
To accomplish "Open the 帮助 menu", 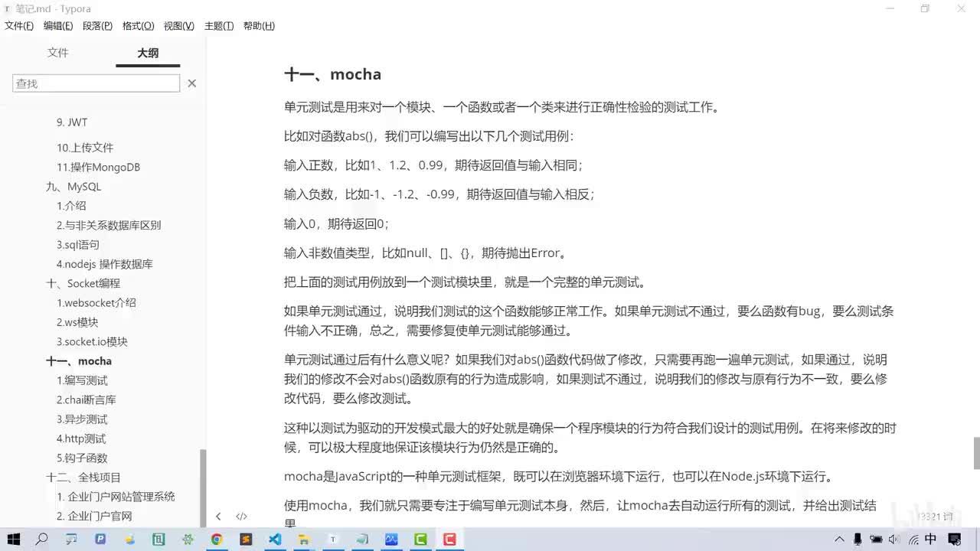I will coord(259,26).
